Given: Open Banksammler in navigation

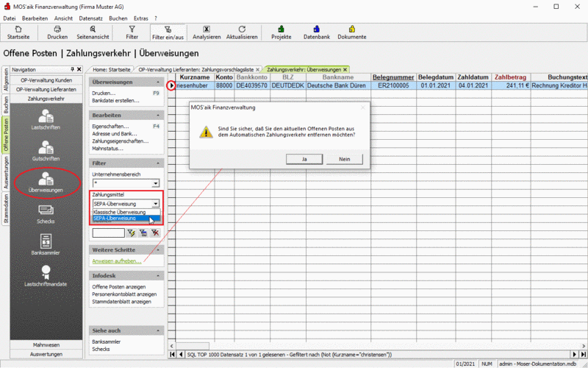Looking at the screenshot, I should point(46,245).
